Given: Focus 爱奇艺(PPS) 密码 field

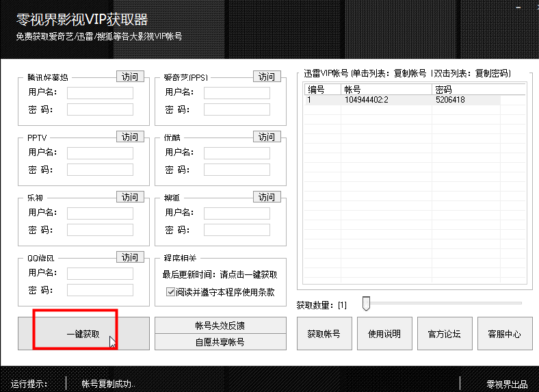Looking at the screenshot, I should (237, 109).
